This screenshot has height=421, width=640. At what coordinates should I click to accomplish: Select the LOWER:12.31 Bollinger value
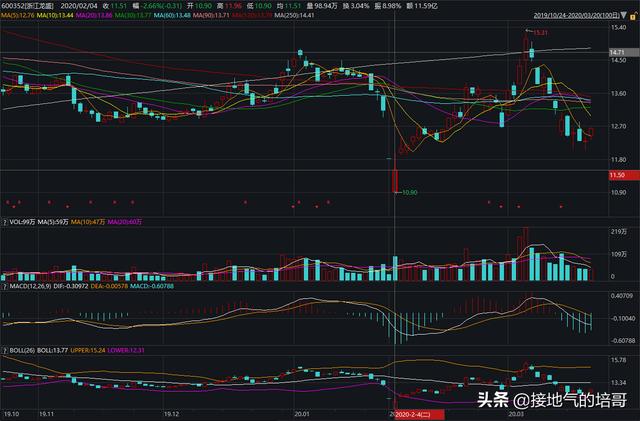tap(126, 350)
